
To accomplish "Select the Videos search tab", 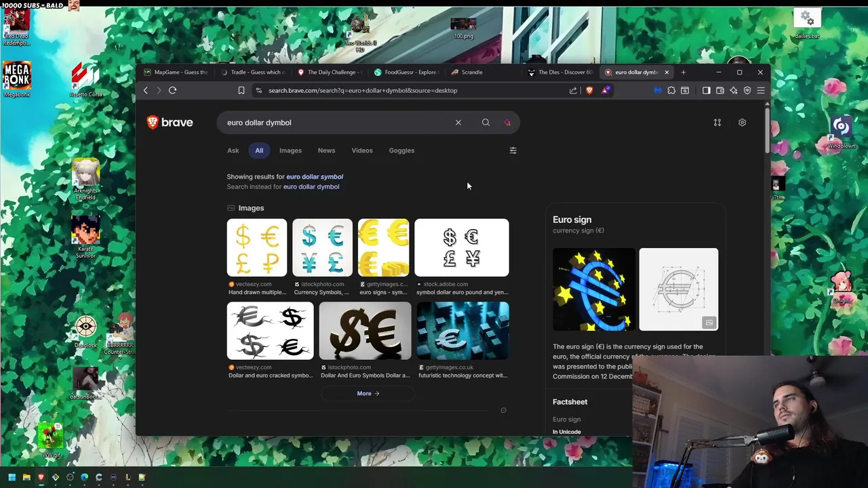I will pyautogui.click(x=362, y=150).
